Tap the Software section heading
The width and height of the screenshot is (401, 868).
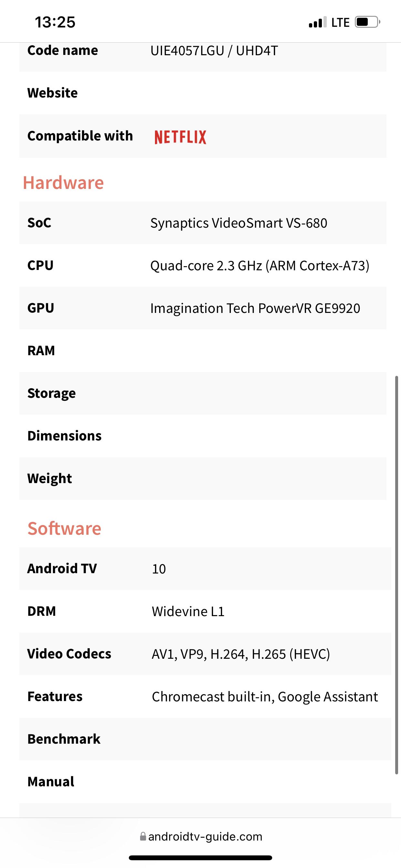[64, 528]
